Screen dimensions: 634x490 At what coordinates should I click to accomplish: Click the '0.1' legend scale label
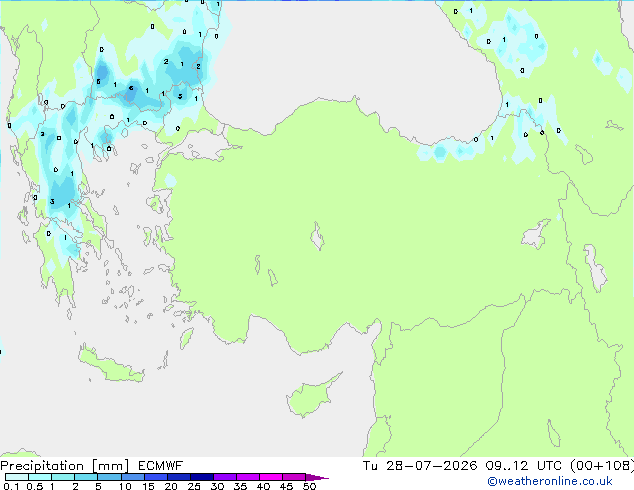tap(11, 486)
